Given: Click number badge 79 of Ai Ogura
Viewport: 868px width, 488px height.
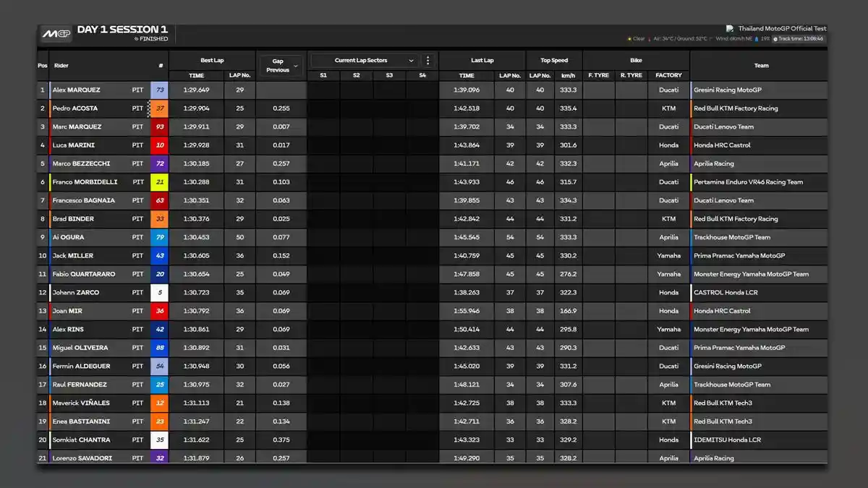Looking at the screenshot, I should (x=160, y=237).
